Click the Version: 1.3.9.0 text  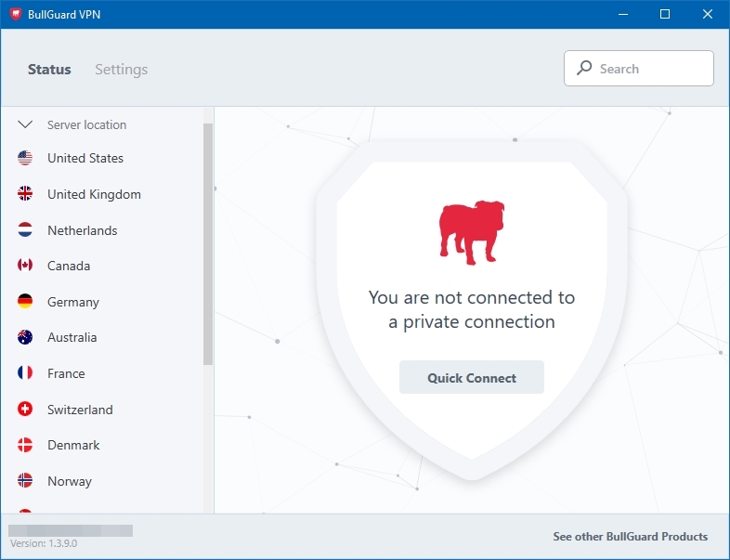[44, 543]
